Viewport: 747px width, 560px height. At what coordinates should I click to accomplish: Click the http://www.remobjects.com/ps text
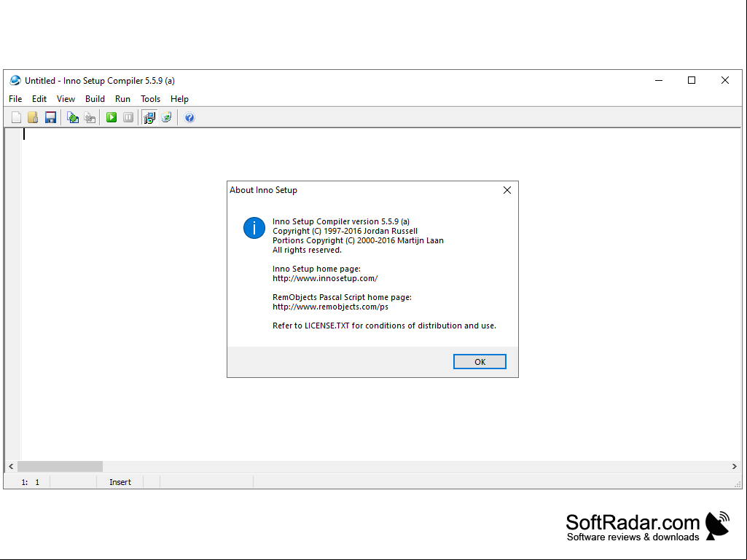(330, 307)
